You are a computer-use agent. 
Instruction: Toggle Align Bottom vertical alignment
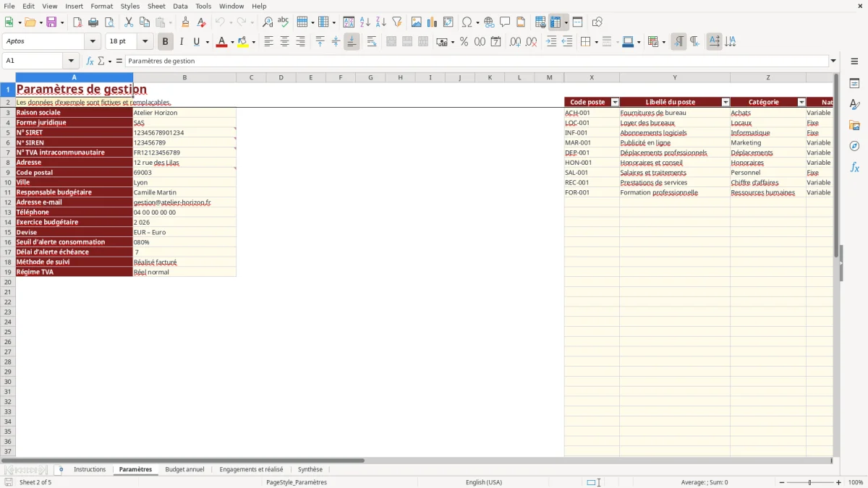[x=352, y=42]
